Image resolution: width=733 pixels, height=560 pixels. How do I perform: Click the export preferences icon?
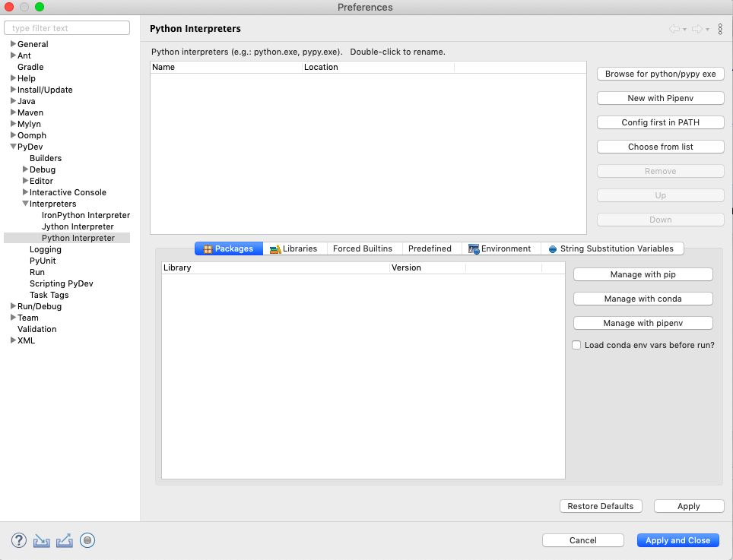tap(65, 540)
